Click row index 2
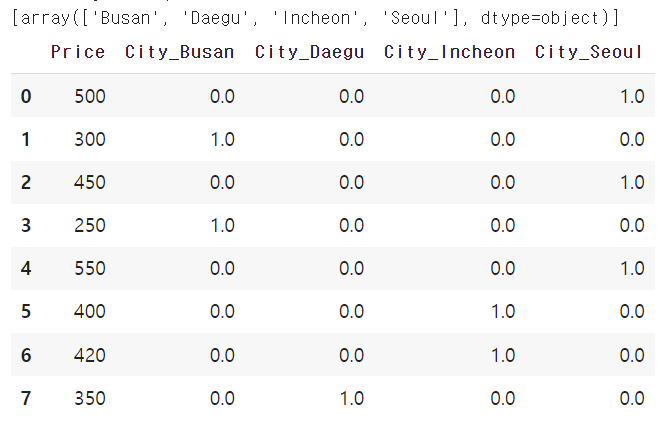The image size is (668, 429). pos(26,182)
